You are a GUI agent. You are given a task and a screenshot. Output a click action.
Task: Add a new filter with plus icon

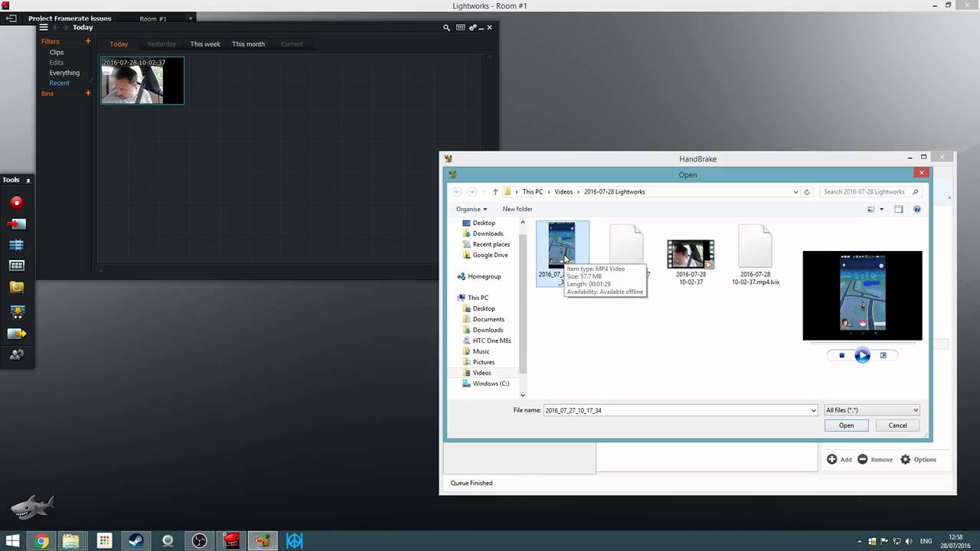pos(88,41)
